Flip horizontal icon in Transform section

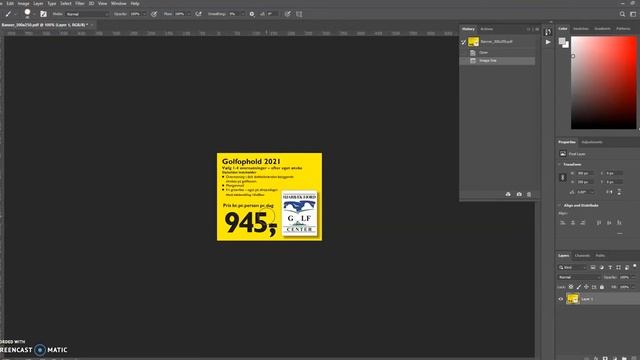[609, 192]
